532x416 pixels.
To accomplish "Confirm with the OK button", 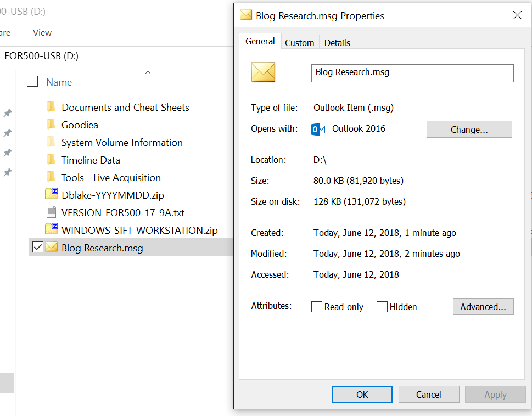I will [x=362, y=394].
